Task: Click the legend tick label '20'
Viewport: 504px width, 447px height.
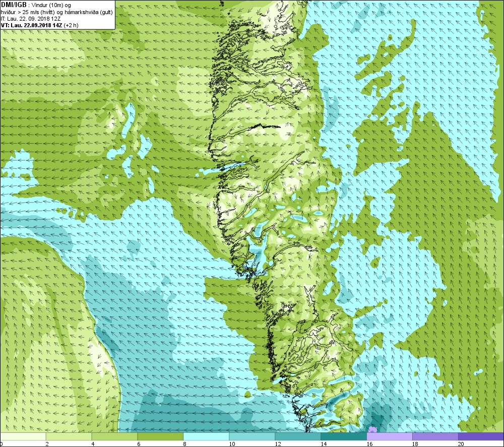Action: (x=461, y=444)
